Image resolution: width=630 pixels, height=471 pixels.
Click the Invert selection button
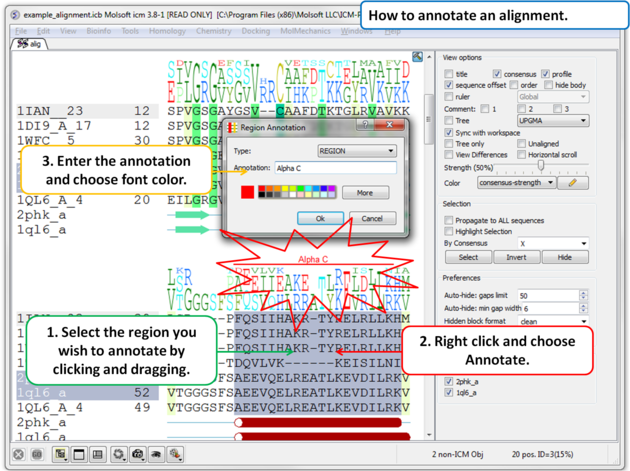click(516, 257)
